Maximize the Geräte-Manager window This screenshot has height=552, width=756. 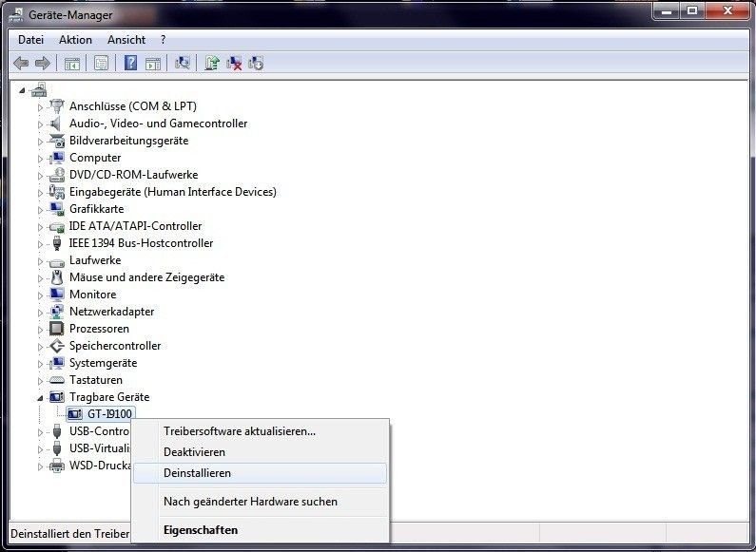[692, 10]
